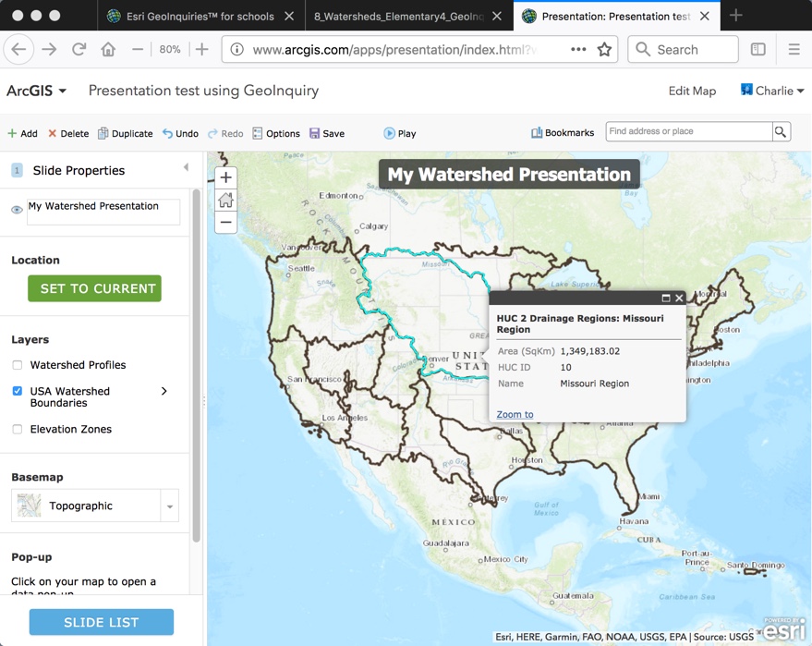This screenshot has width=812, height=646.
Task: Click Zoom to in the pop-up
Action: (515, 414)
